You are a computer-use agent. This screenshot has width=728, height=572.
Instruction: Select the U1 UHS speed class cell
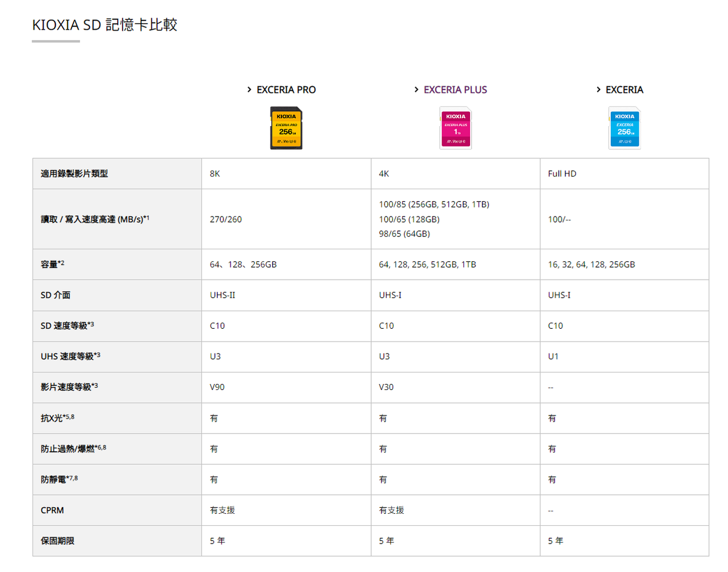pos(553,357)
